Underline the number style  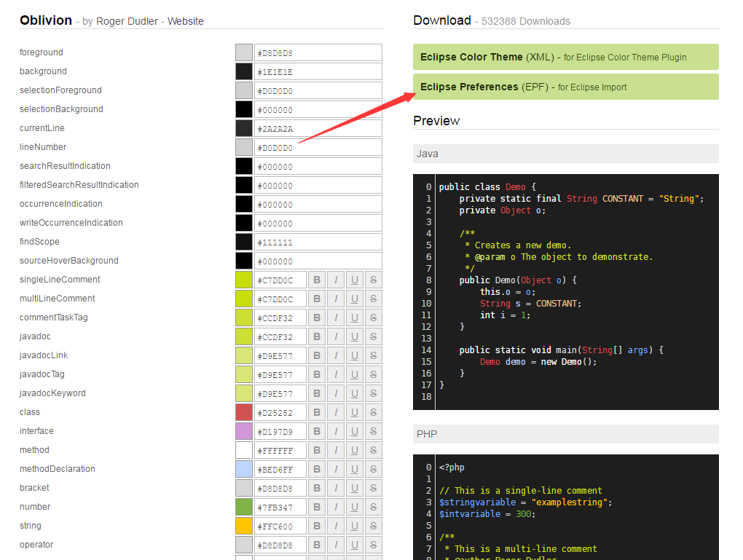354,507
